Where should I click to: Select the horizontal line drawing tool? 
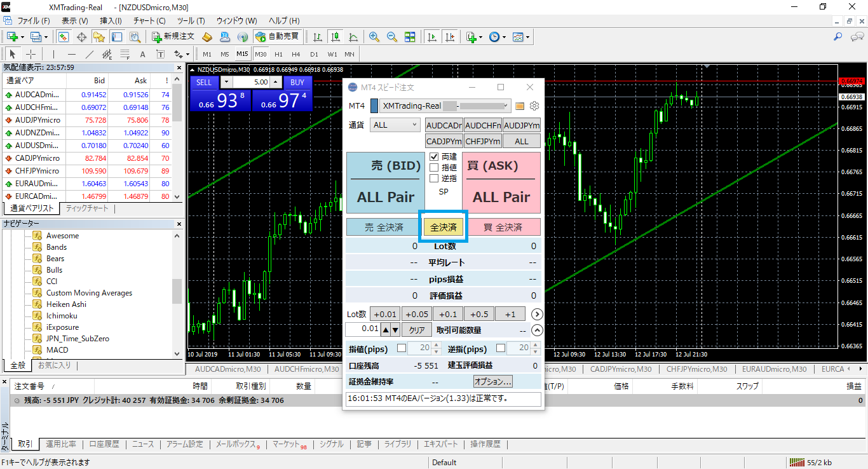coord(72,54)
